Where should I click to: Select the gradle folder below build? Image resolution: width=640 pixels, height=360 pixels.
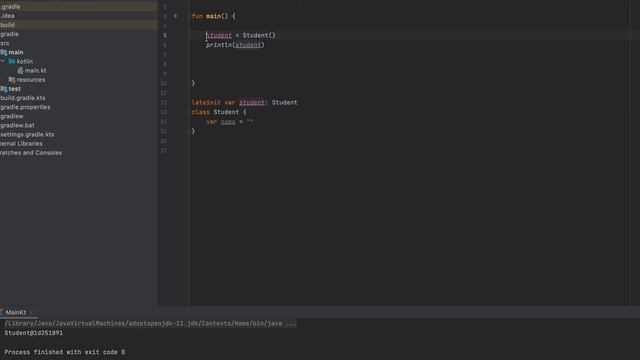click(x=9, y=34)
